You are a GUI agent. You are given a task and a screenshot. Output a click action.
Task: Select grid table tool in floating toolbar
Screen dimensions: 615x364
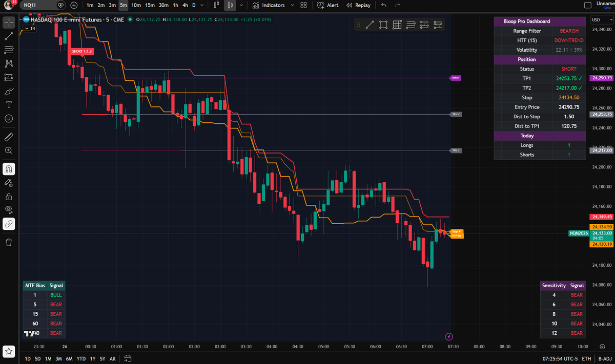[x=397, y=24]
